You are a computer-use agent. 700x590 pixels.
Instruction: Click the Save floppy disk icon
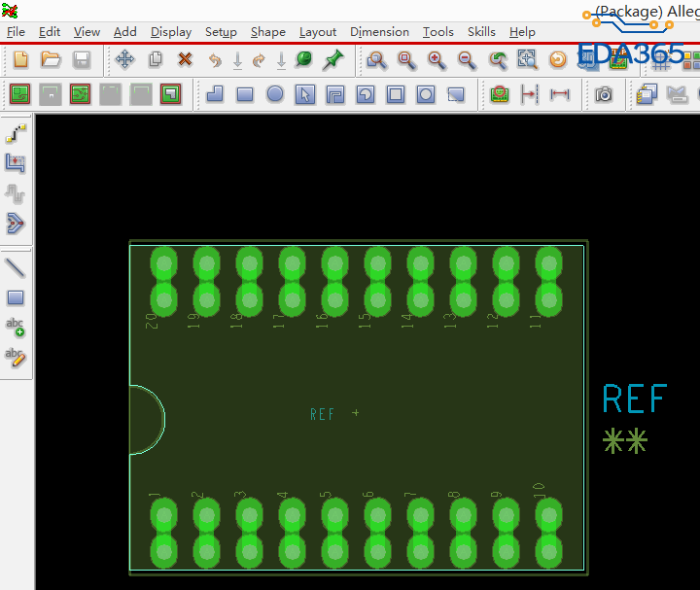pyautogui.click(x=82, y=59)
